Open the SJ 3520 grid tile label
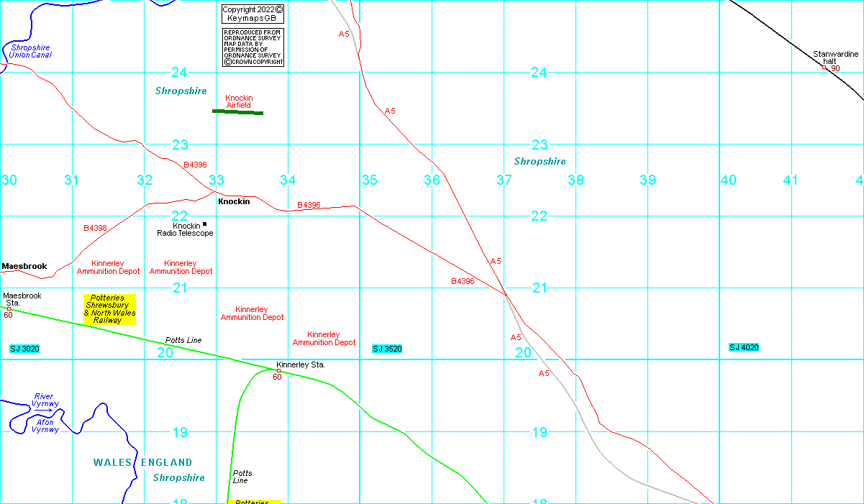Image resolution: width=864 pixels, height=504 pixels. point(387,349)
